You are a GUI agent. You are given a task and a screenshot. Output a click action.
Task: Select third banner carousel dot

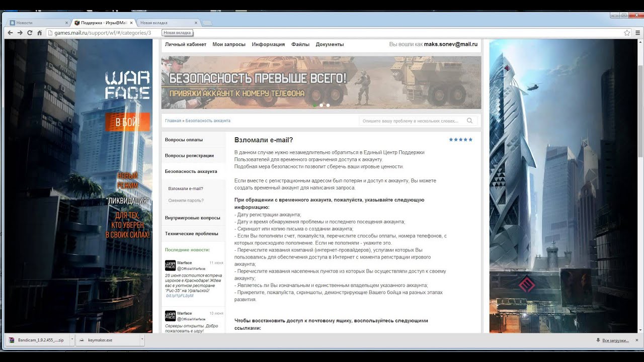(328, 105)
